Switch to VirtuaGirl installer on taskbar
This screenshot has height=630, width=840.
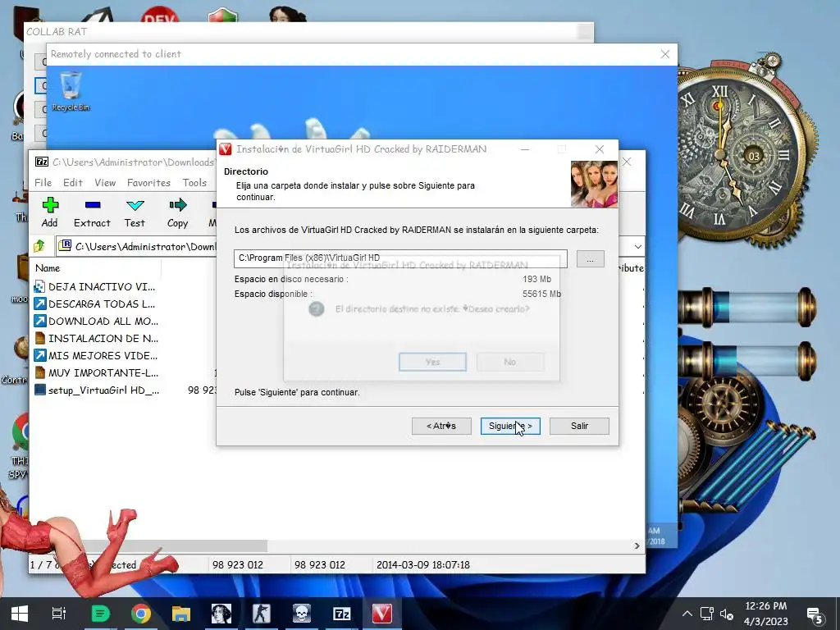pos(382,614)
